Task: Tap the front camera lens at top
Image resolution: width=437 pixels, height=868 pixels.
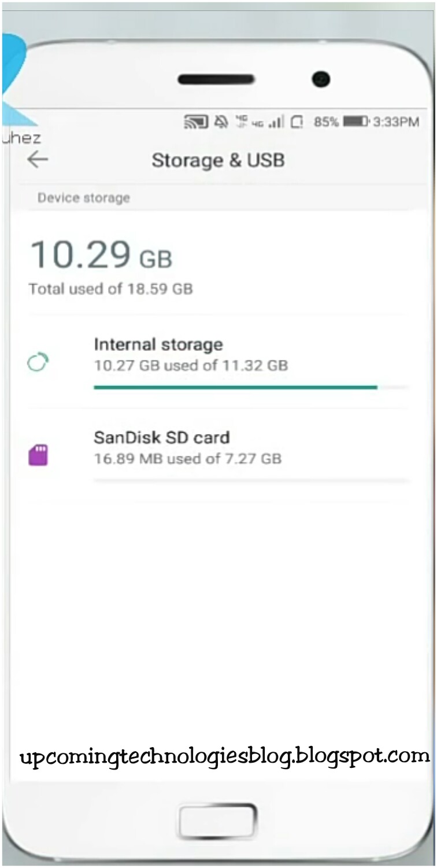Action: point(320,79)
